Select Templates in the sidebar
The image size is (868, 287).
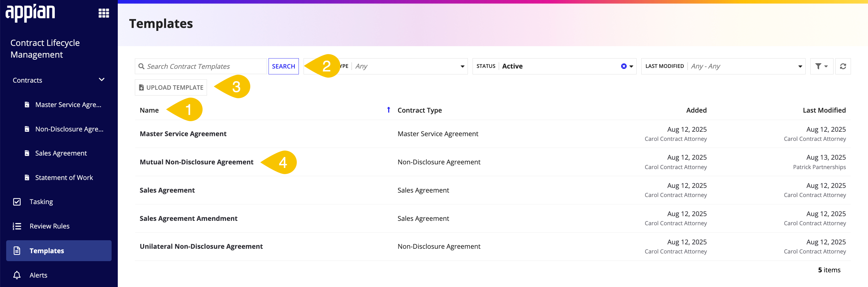[59, 251]
